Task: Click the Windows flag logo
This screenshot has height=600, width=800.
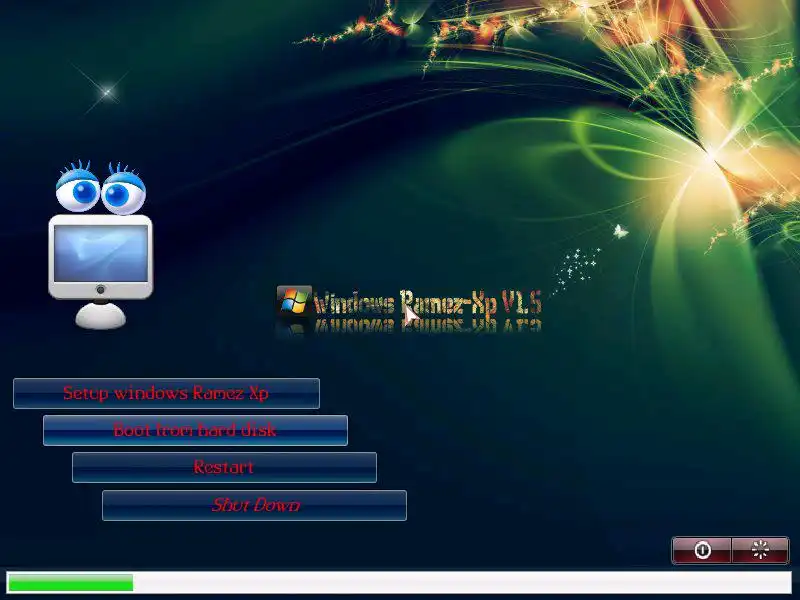Action: (x=294, y=300)
